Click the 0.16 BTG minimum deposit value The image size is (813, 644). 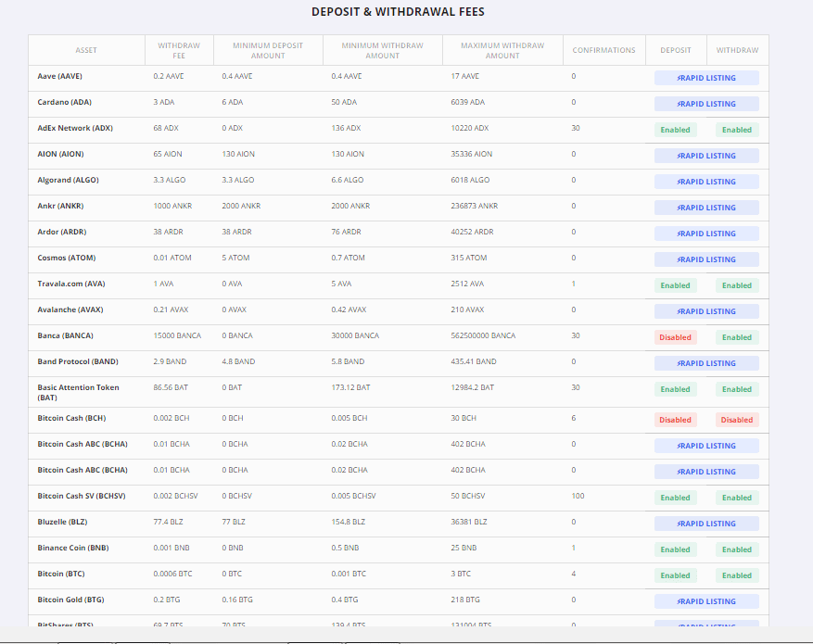tap(237, 600)
